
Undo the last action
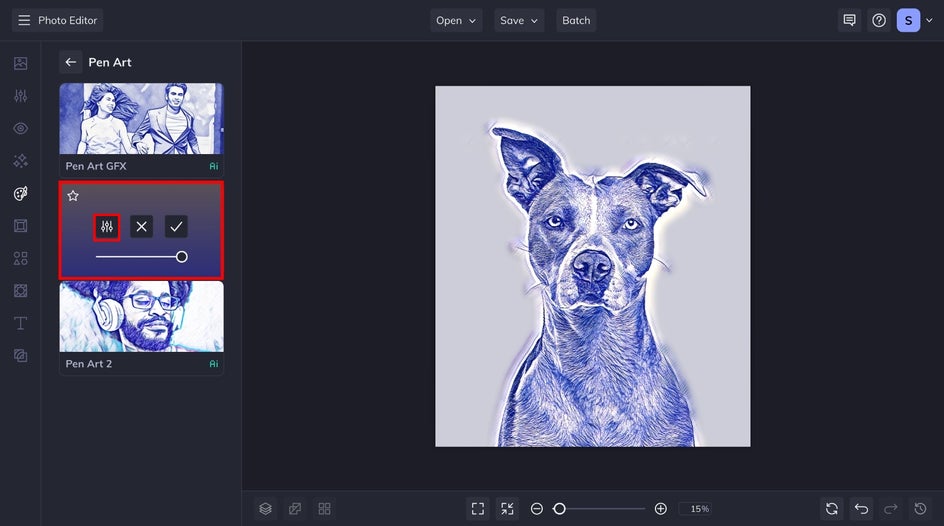pos(862,509)
